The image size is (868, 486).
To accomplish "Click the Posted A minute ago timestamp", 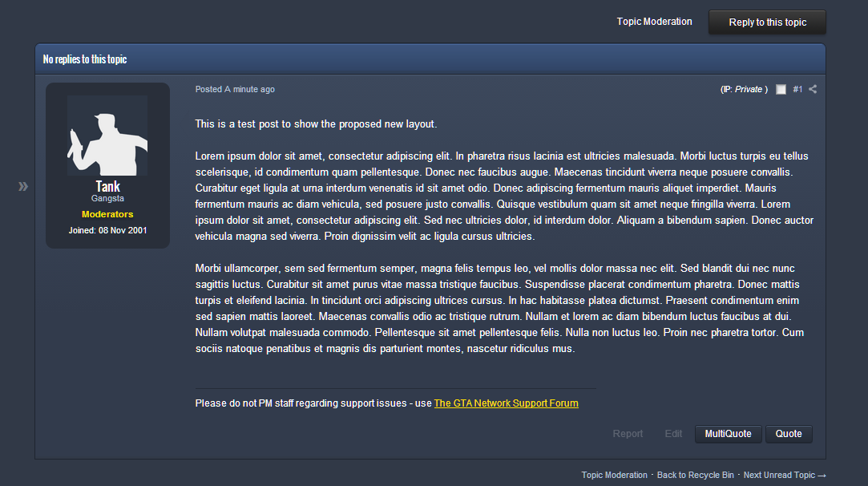I will 235,89.
